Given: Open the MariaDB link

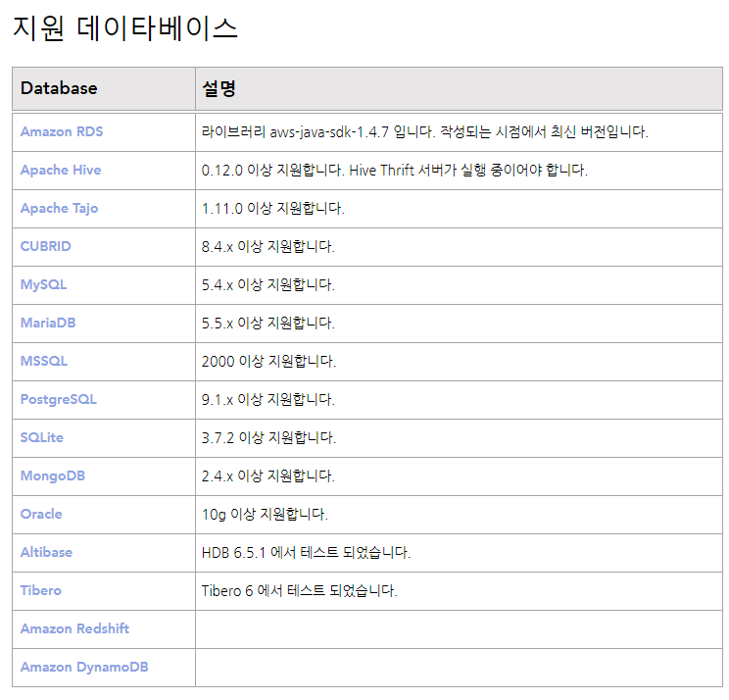Looking at the screenshot, I should click(48, 323).
